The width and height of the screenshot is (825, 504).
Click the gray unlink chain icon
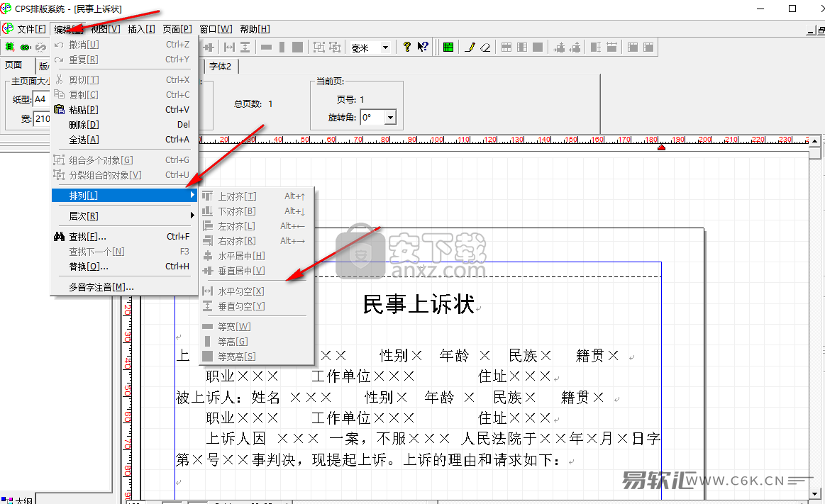coord(40,47)
